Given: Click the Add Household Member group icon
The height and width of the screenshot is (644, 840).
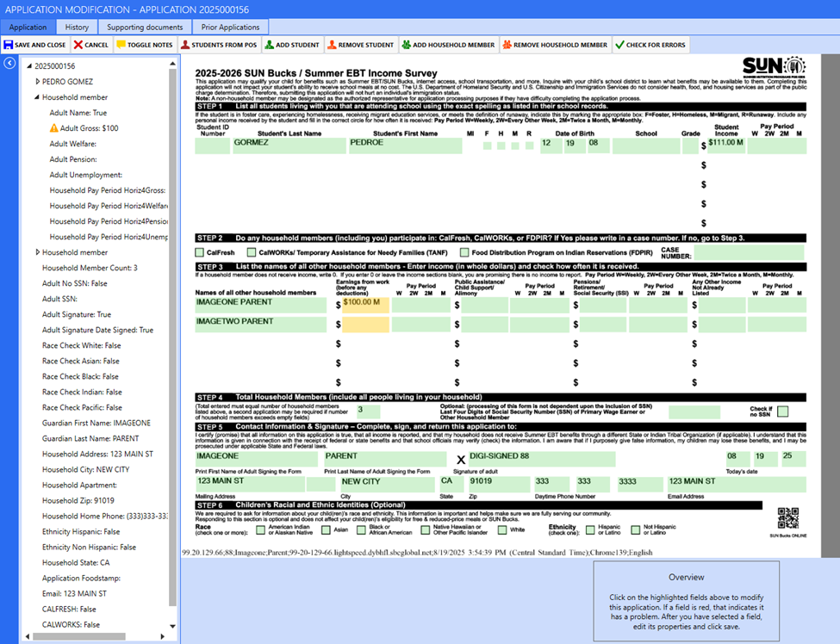Looking at the screenshot, I should tap(406, 45).
